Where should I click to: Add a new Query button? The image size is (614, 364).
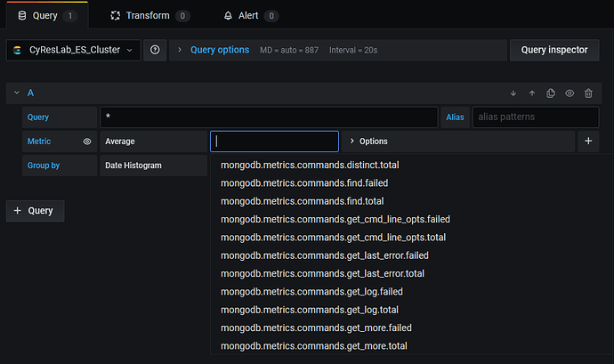click(x=36, y=211)
